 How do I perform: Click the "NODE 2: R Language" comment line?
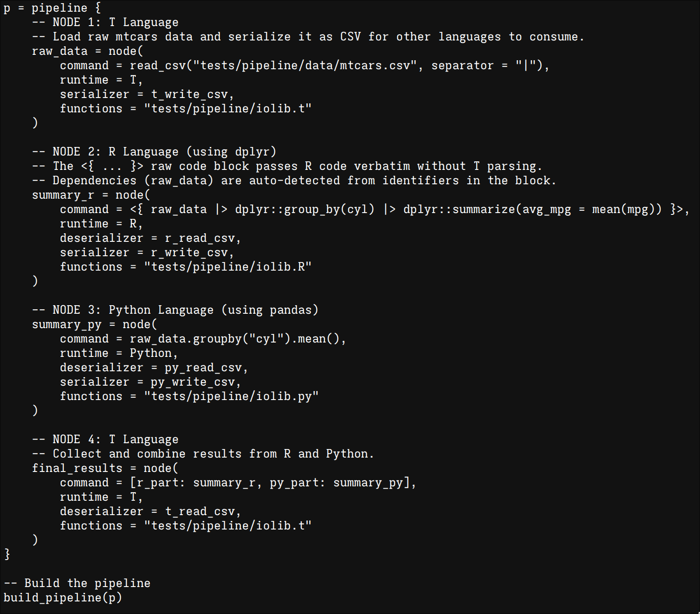click(x=154, y=152)
